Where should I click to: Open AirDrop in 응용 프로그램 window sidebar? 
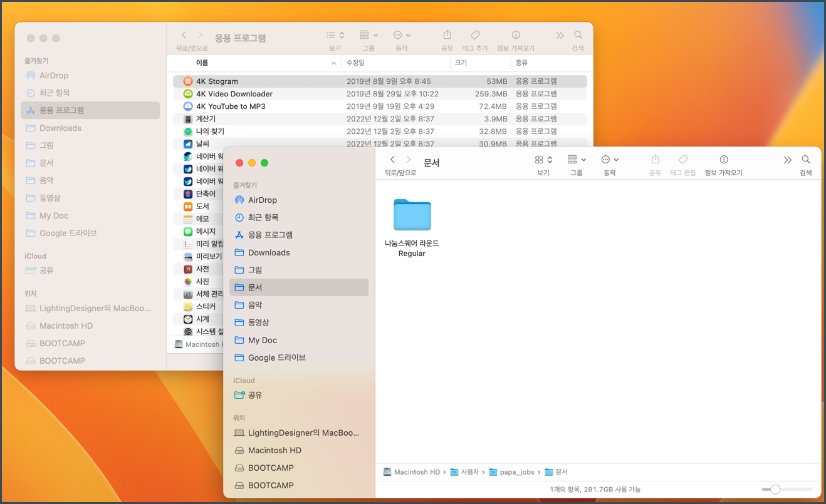pos(90,76)
